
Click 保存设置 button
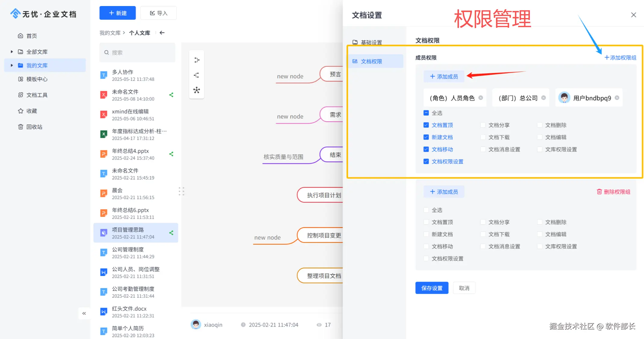[432, 288]
